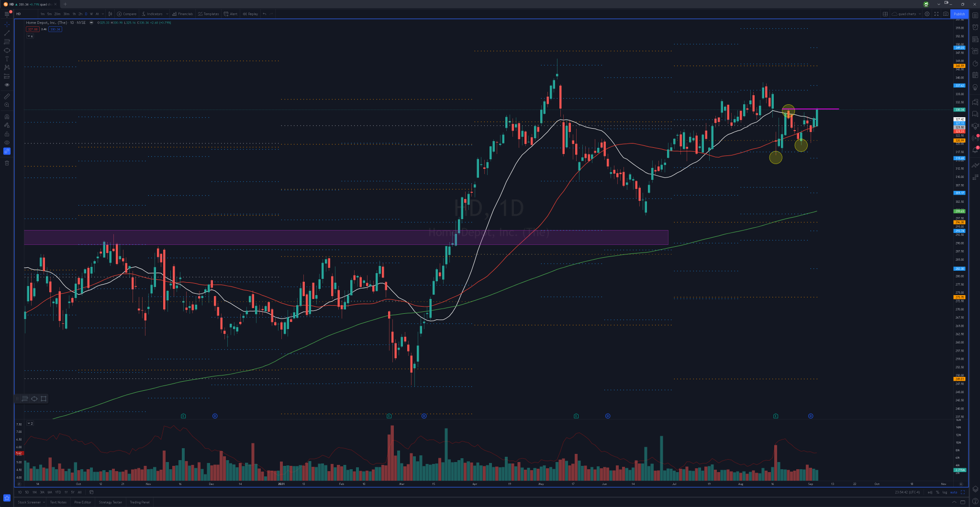Create an Alert from the top toolbar

point(231,14)
